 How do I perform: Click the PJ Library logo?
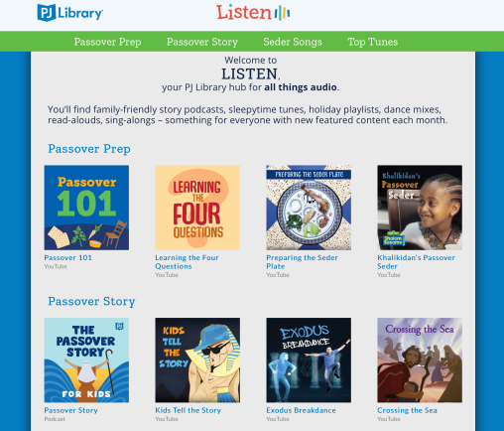point(69,13)
